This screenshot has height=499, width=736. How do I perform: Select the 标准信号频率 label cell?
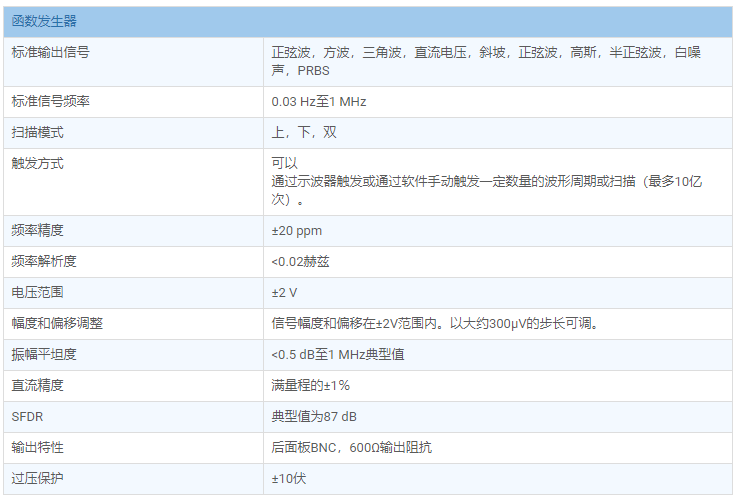(x=50, y=102)
